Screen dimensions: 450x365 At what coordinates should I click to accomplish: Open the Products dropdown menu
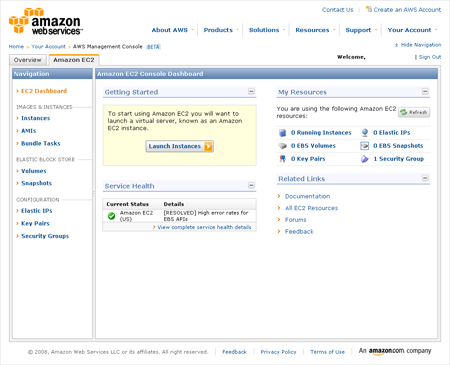[x=221, y=30]
